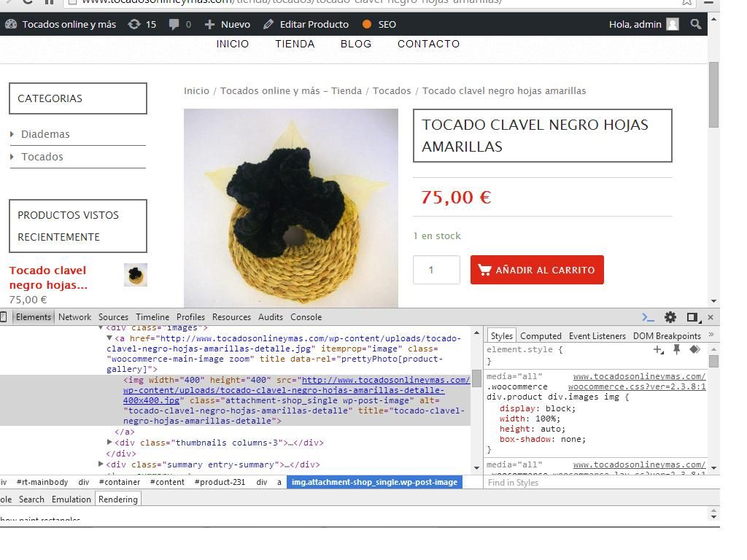747x560 pixels.
Task: Expand the thumbnails columns-3 div node
Action: [x=109, y=443]
